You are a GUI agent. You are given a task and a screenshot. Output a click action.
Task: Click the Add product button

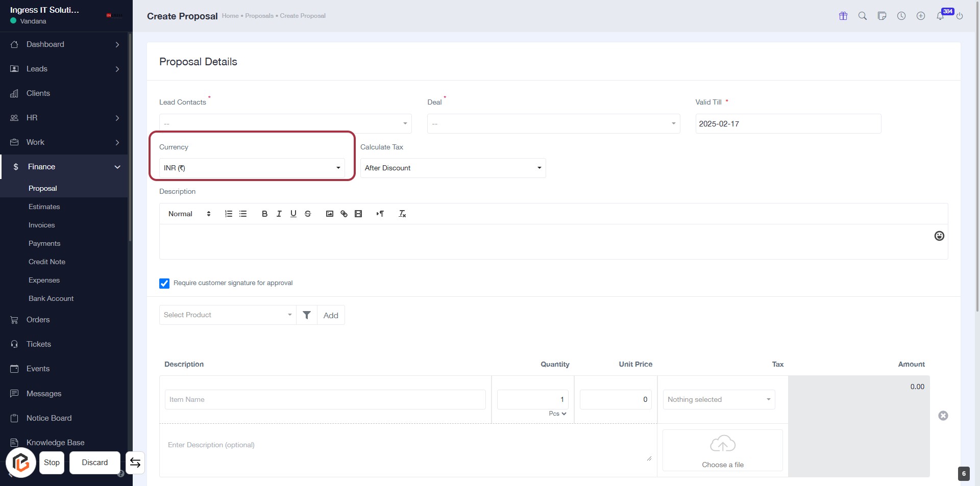click(x=331, y=315)
